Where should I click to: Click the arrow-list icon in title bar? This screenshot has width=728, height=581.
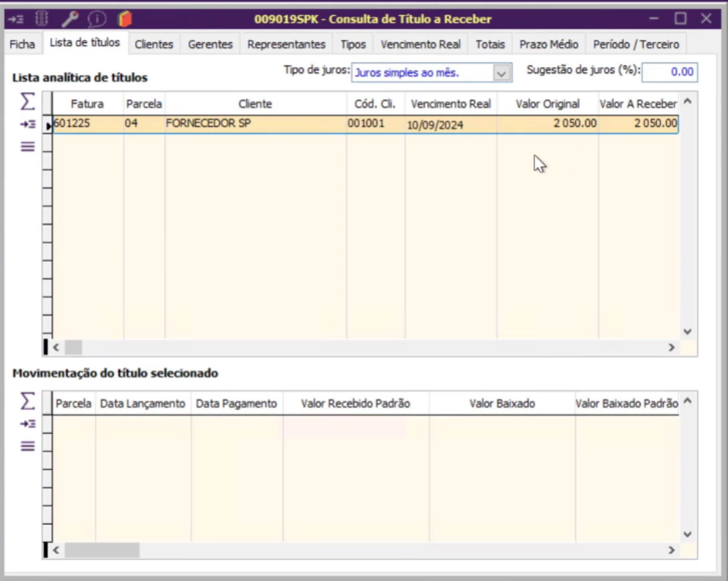point(16,19)
